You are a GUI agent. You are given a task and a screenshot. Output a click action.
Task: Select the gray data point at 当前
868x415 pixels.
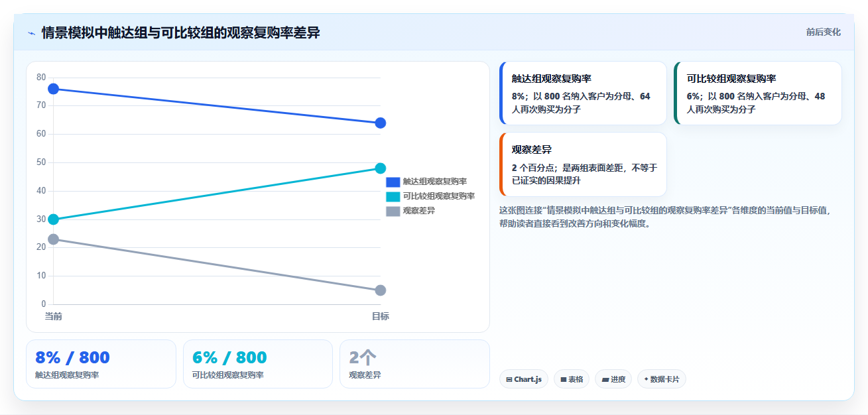pos(54,239)
